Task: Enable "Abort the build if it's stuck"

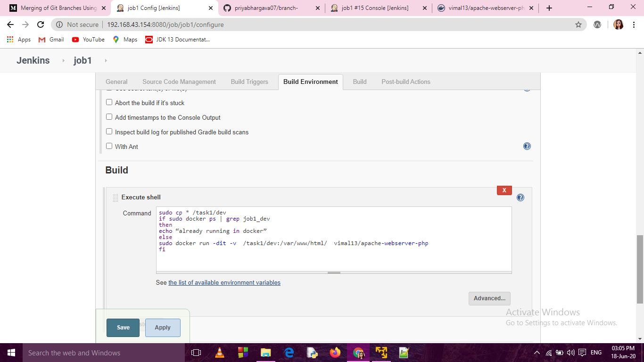Action: (109, 102)
